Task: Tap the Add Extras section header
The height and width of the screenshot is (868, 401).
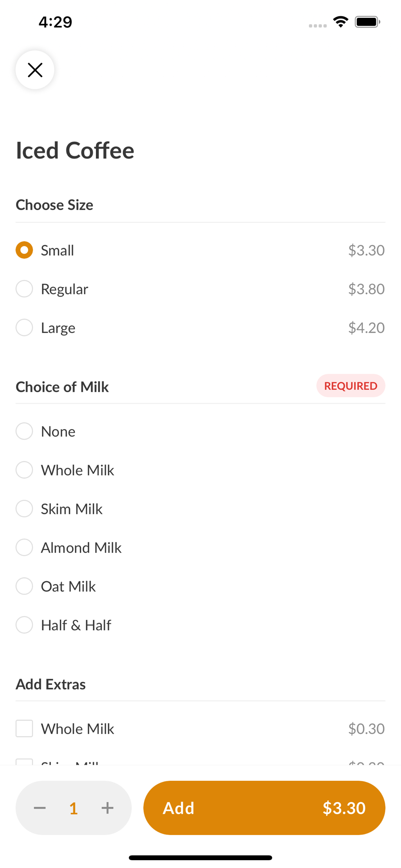Action: coord(51,684)
